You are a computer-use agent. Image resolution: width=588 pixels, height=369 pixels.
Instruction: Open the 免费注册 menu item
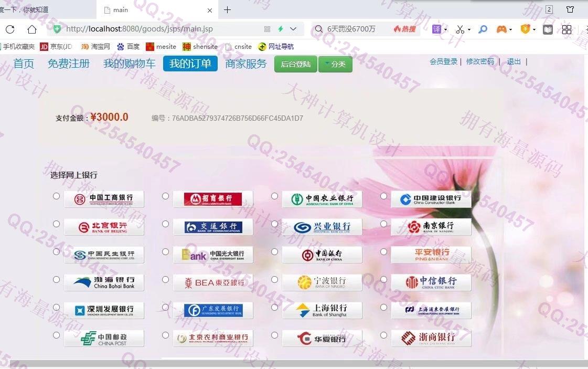coord(69,64)
